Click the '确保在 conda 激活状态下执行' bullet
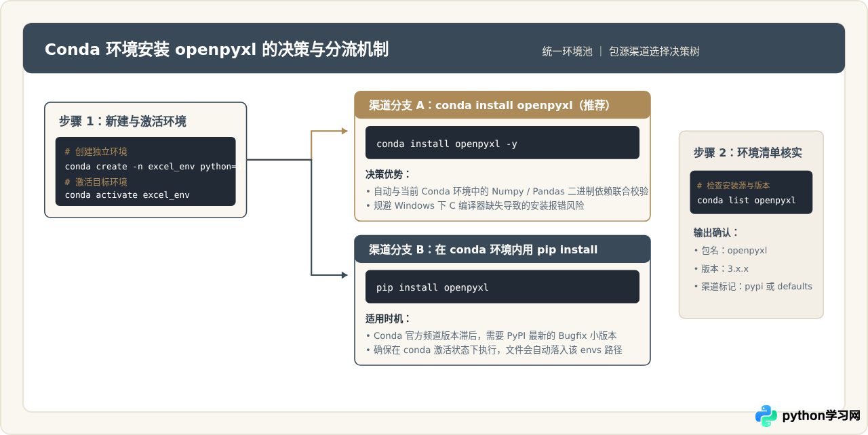868x435 pixels. tap(494, 350)
